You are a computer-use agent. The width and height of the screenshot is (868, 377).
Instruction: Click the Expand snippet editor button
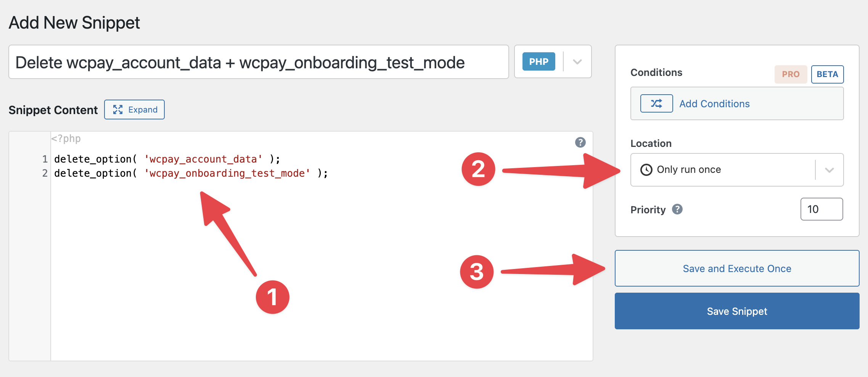(134, 110)
